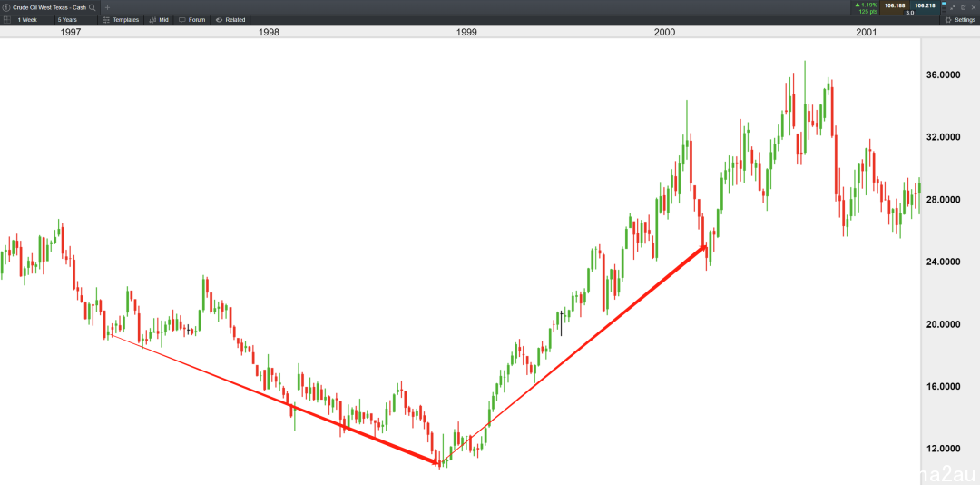Screen dimensions: 980x485
Task: Click the search magnifier beside Crude Oil title
Action: pyautogui.click(x=93, y=7)
